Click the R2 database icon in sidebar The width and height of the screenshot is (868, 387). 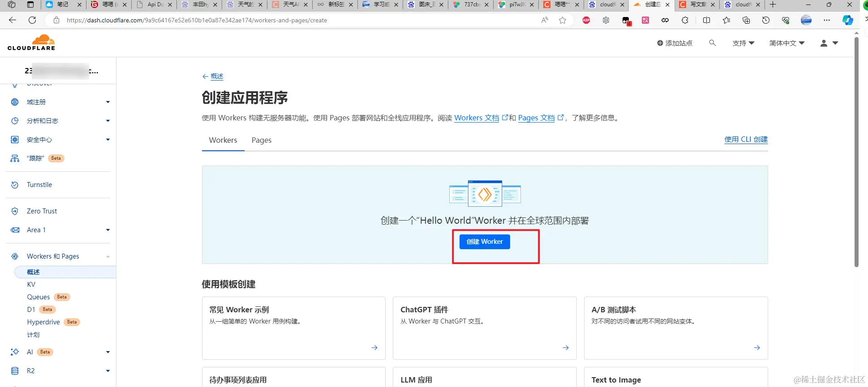(x=15, y=371)
